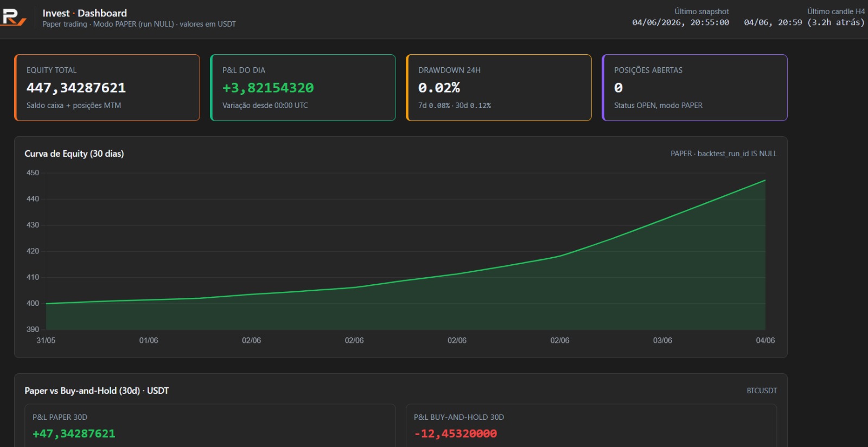Click the "31/05" x-axis date label

click(x=46, y=341)
